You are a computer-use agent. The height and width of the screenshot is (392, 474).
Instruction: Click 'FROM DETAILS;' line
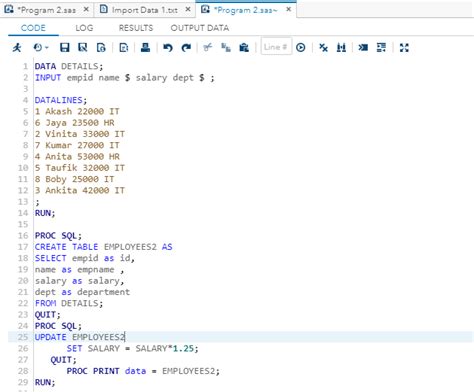point(69,303)
